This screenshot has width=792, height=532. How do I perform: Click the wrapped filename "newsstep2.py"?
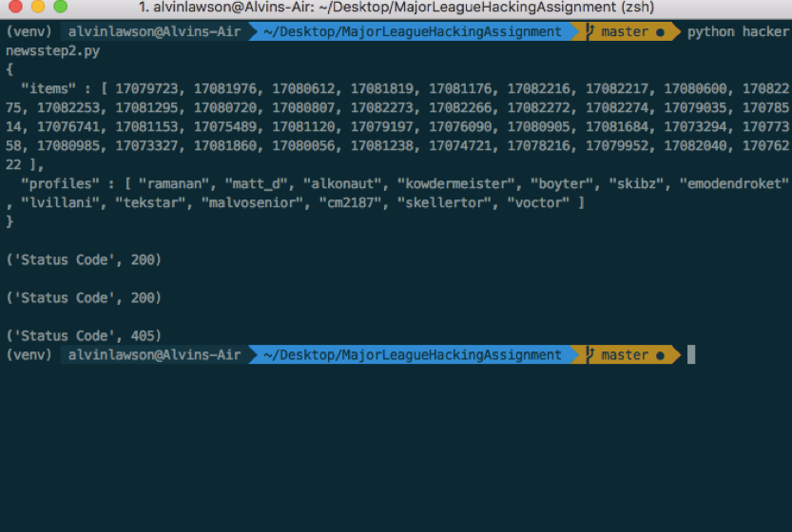pyautogui.click(x=52, y=51)
